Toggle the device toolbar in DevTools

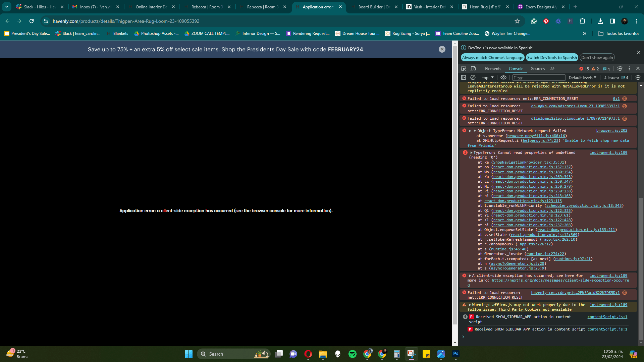point(473,68)
